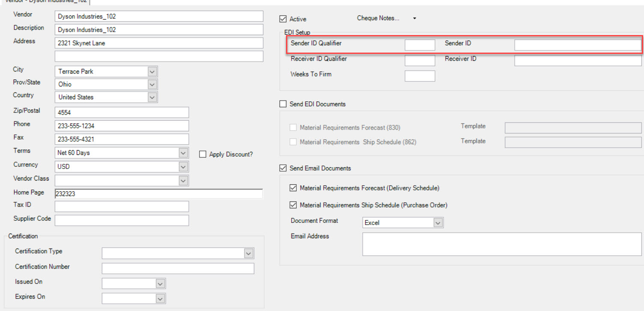Screen dimensions: 644x311
Task: Click the Description field
Action: click(159, 30)
